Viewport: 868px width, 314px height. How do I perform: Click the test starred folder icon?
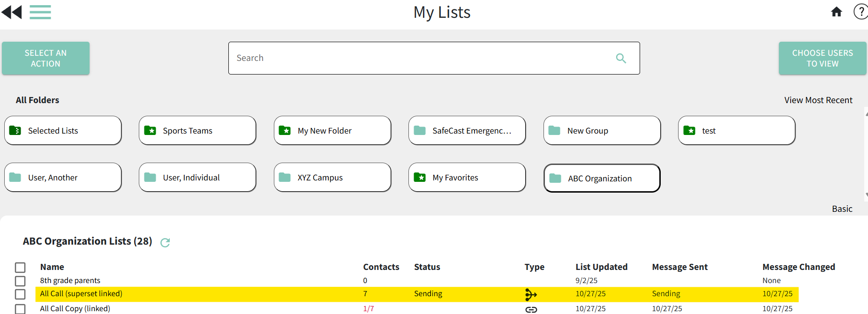(689, 130)
